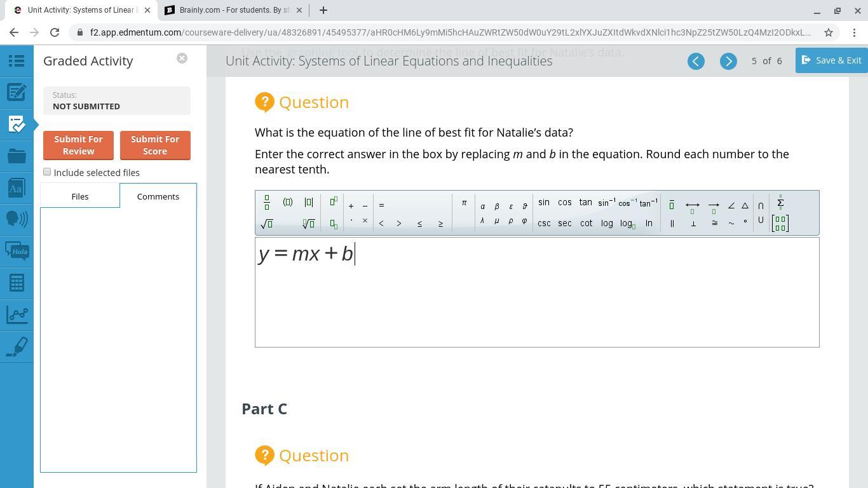Launch the calculator tool
The width and height of the screenshot is (868, 488).
pos(17,283)
